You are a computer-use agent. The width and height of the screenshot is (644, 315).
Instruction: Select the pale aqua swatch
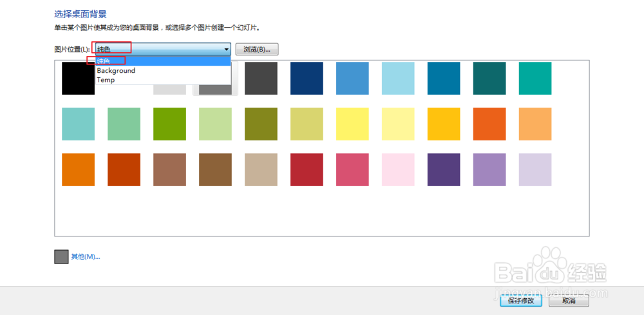pyautogui.click(x=79, y=124)
